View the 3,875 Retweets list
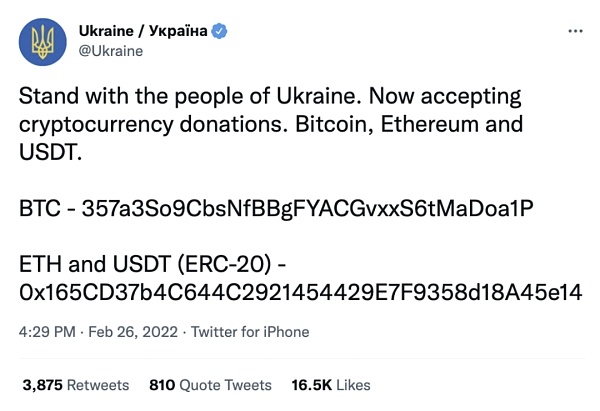 click(76, 385)
